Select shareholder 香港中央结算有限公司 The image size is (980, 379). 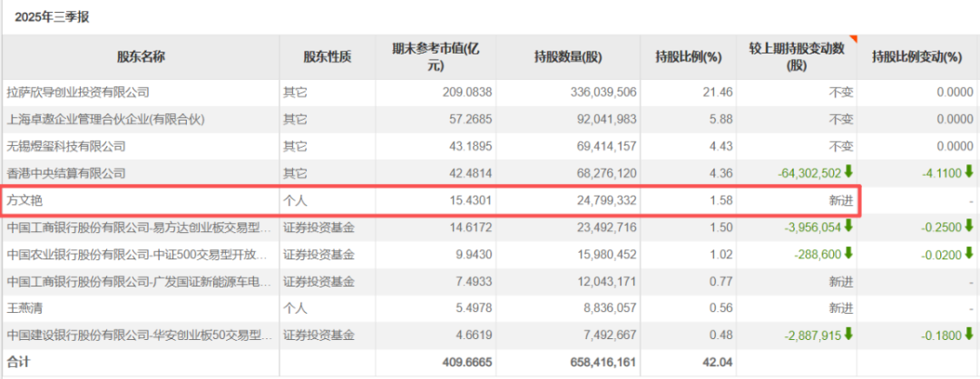(66, 173)
